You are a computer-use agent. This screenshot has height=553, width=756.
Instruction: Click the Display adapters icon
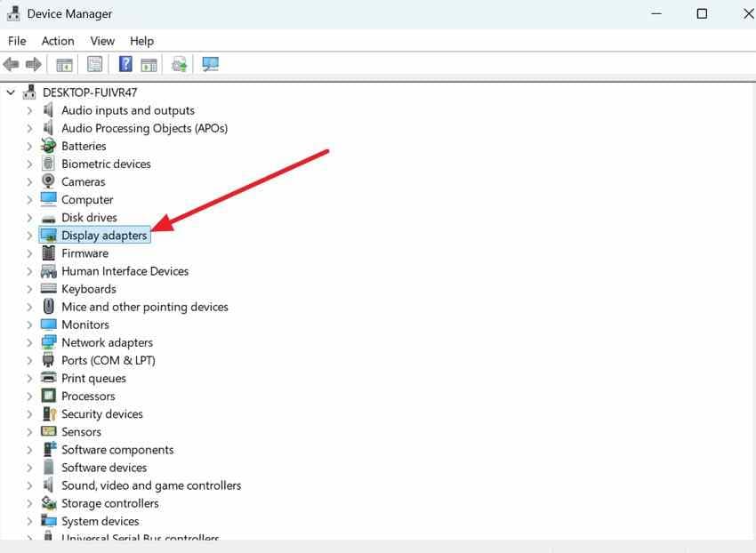[x=49, y=235]
